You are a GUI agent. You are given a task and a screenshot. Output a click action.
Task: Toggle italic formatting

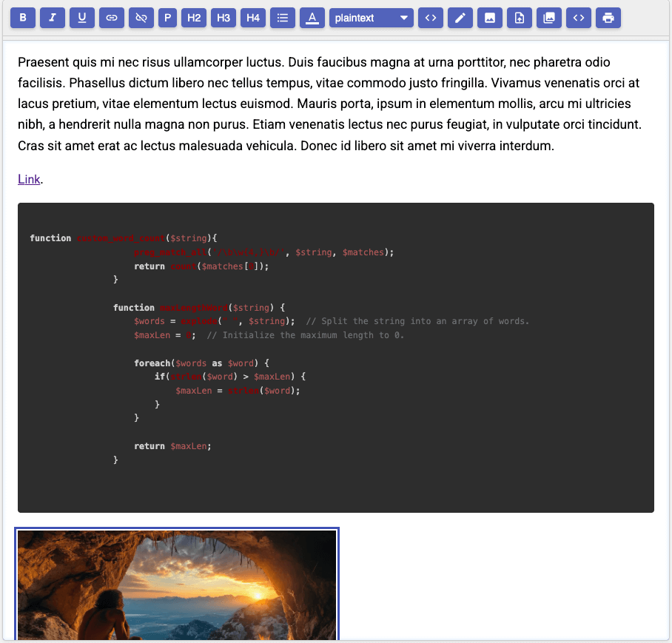tap(53, 18)
